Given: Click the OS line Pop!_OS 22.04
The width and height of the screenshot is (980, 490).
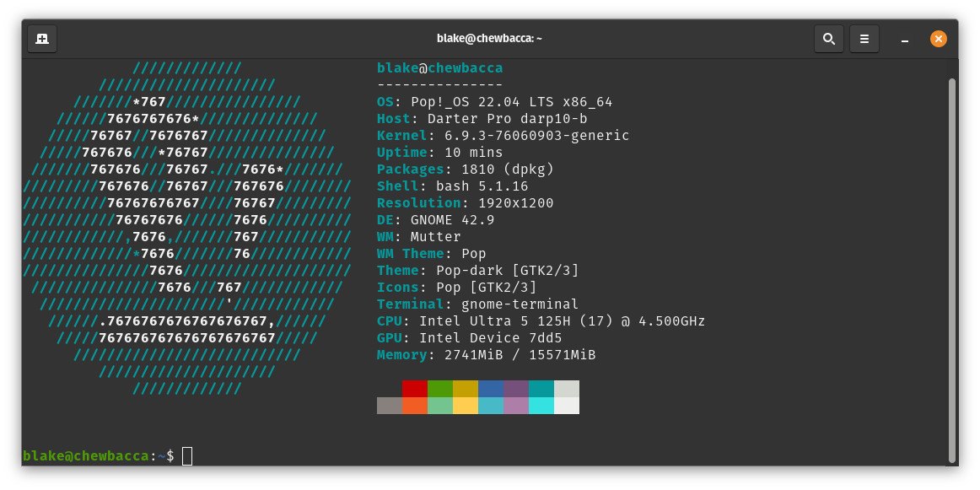Looking at the screenshot, I should (495, 102).
